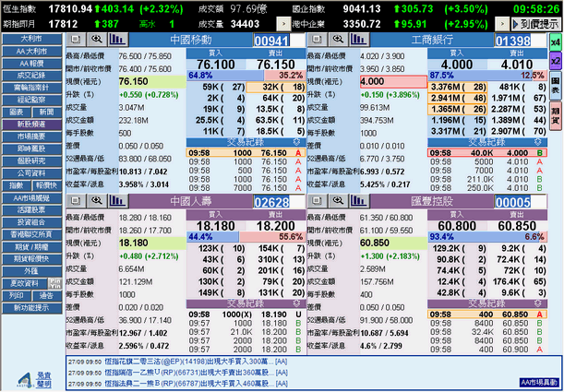Open the 到價提示 price alert button
Screen dimensions: 564x392
pos(536,24)
